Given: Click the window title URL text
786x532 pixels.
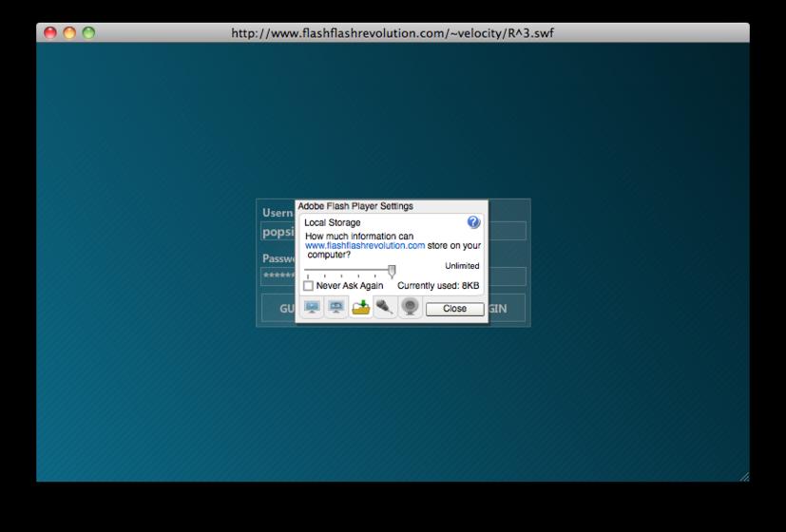Looking at the screenshot, I should (393, 33).
